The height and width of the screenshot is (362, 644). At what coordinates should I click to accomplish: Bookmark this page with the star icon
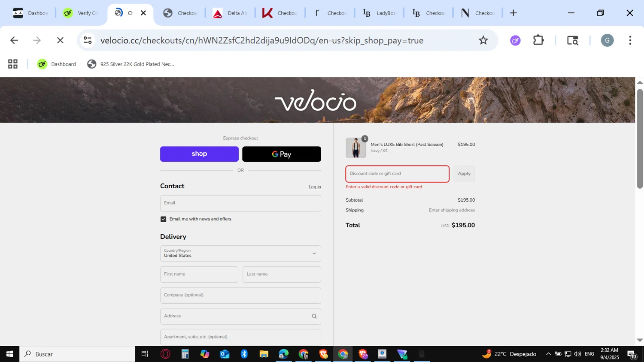(x=483, y=40)
